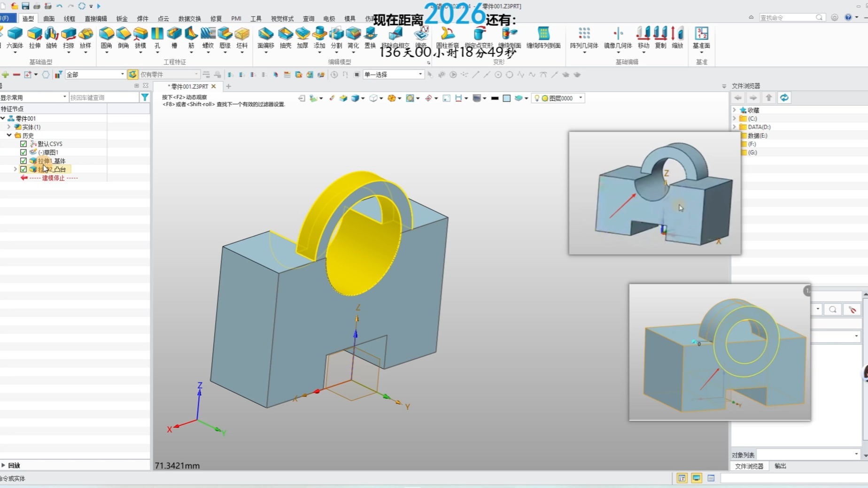This screenshot has width=868, height=488.
Task: Select the 拉伸 extrude tool
Action: pos(35,38)
